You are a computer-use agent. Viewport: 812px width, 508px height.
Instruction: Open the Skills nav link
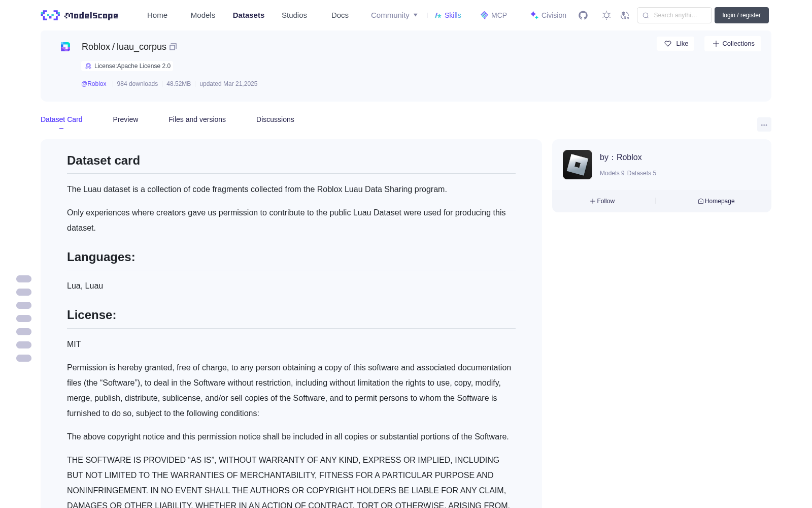coord(448,15)
